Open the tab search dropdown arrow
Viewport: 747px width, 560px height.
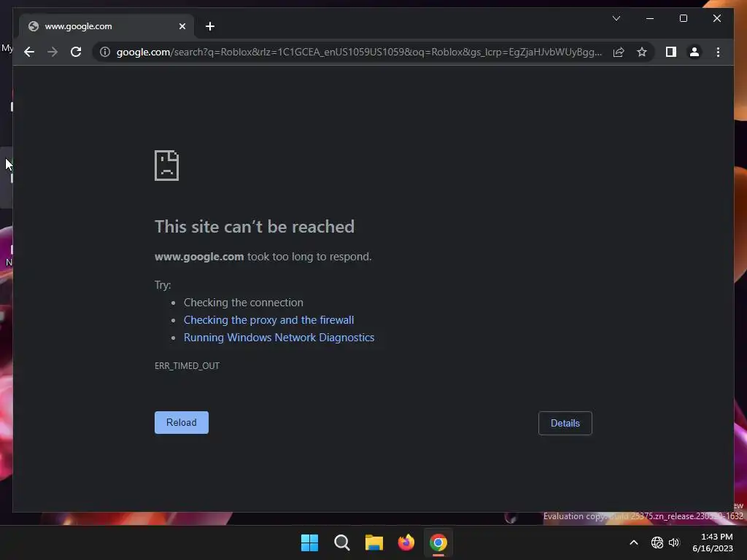point(616,18)
